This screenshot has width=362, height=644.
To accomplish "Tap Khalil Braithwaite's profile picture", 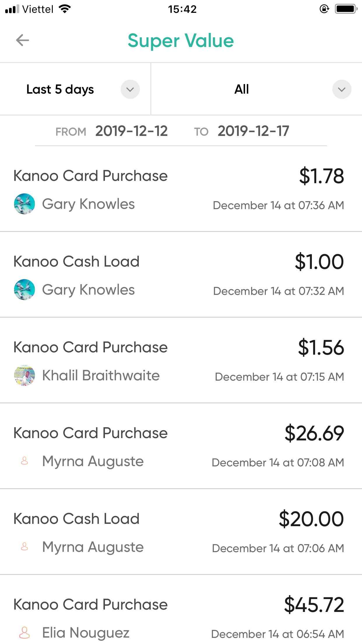I will click(24, 375).
